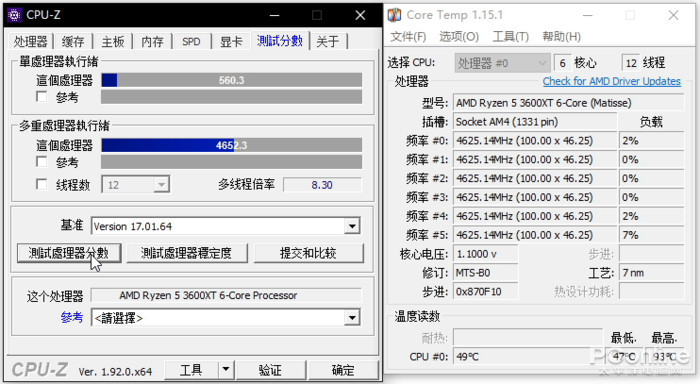Open the 处理器 tab in CPU-Z

coord(30,42)
